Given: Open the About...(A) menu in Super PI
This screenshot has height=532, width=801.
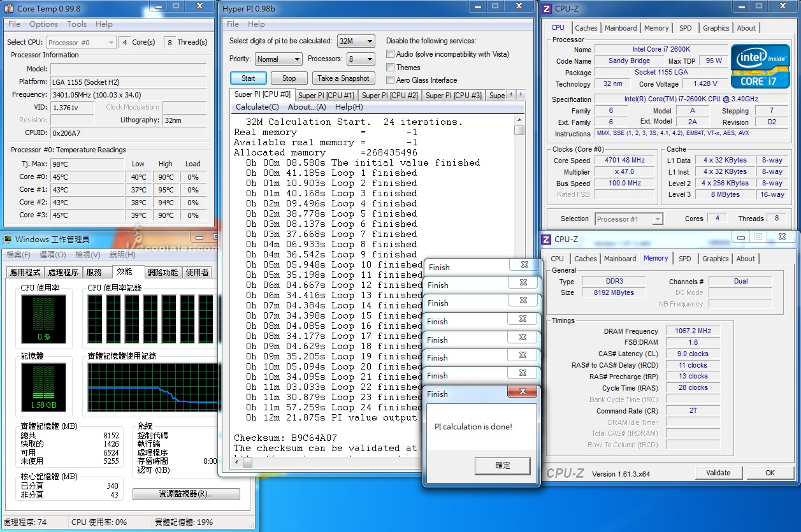Looking at the screenshot, I should (307, 107).
